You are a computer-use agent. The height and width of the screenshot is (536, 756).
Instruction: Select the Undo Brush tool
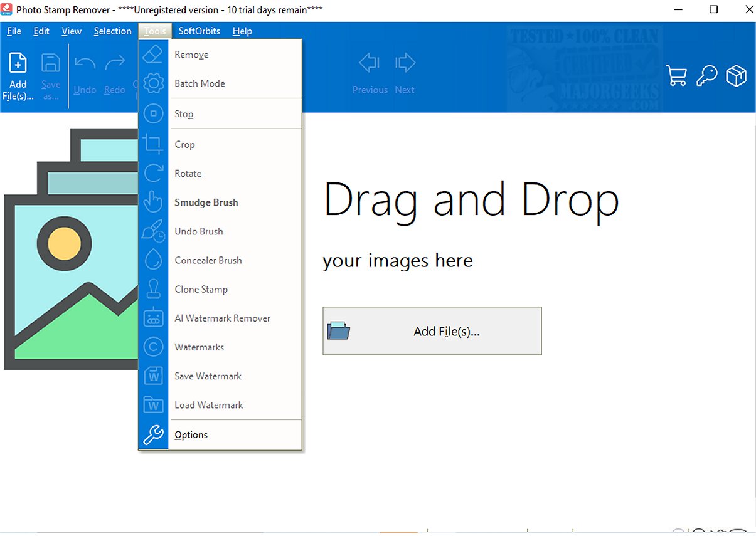pyautogui.click(x=199, y=231)
